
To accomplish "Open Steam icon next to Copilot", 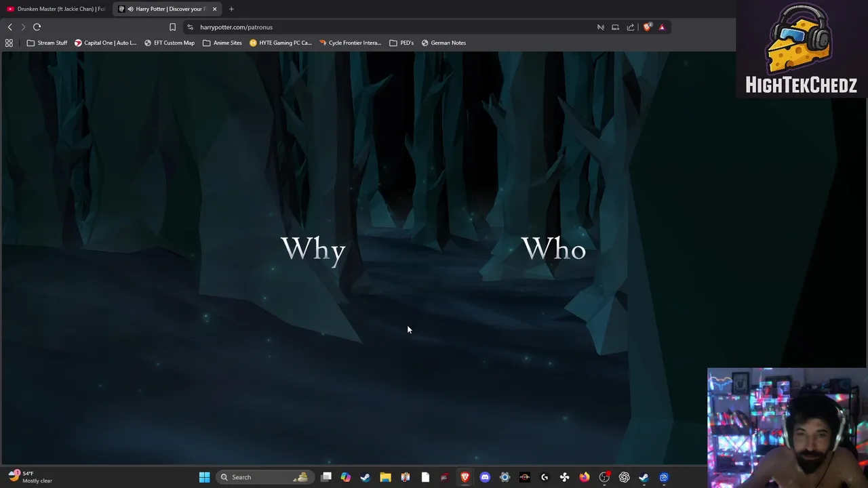I will pos(366,477).
